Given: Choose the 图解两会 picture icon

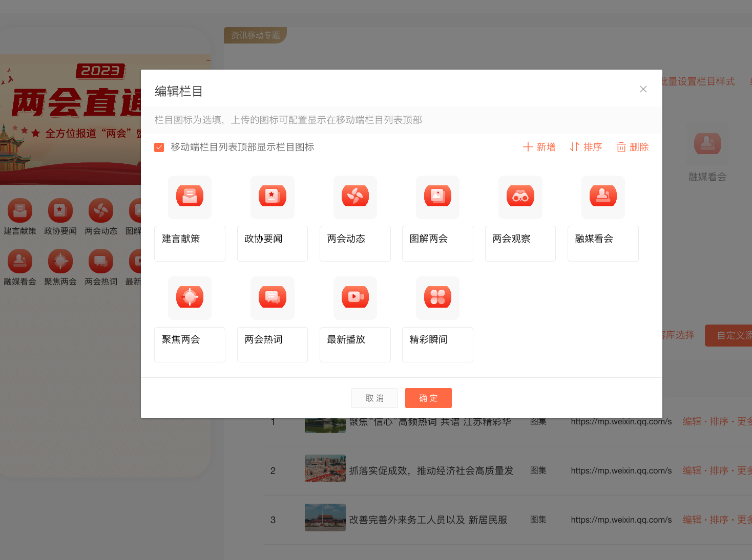Looking at the screenshot, I should click(x=437, y=196).
